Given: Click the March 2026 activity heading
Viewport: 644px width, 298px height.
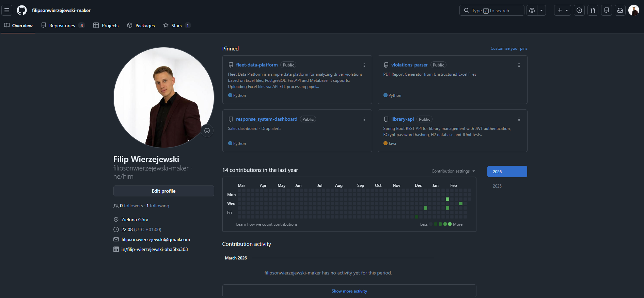Looking at the screenshot, I should point(236,258).
